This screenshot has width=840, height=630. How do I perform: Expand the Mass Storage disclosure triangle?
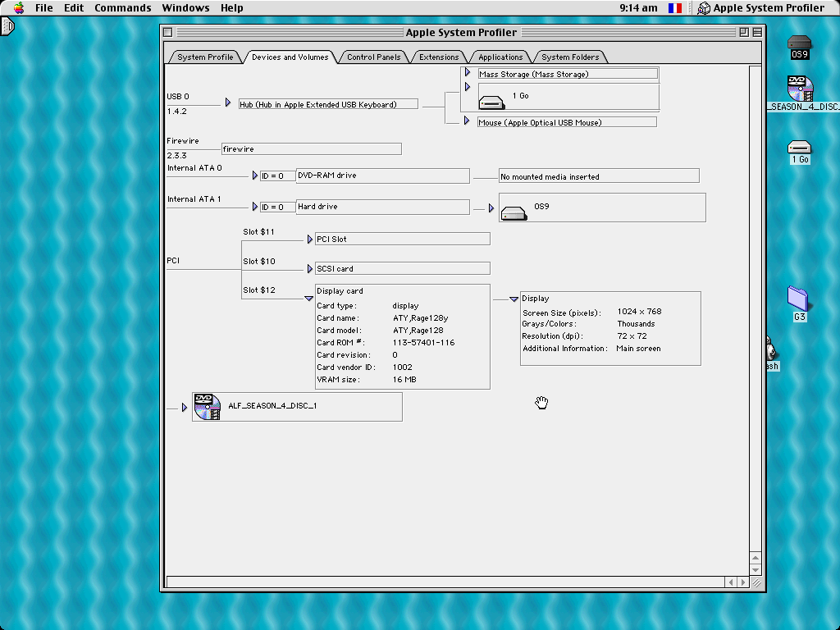467,72
